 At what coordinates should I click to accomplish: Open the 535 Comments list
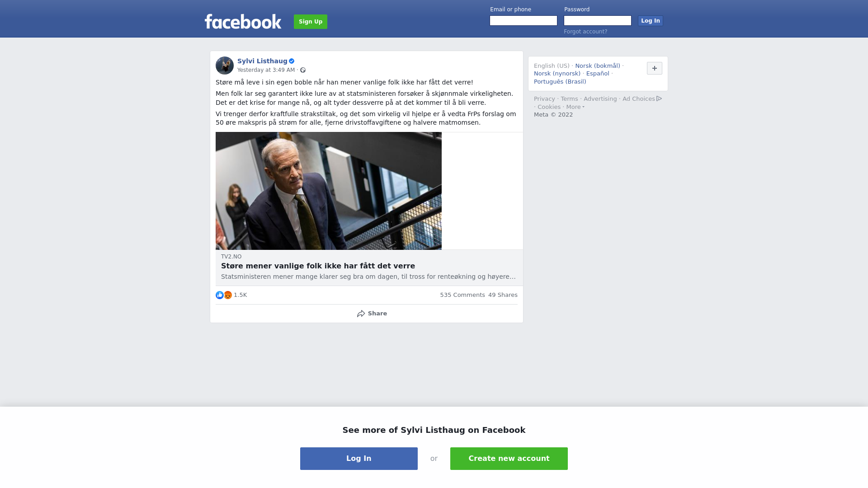[x=462, y=295]
